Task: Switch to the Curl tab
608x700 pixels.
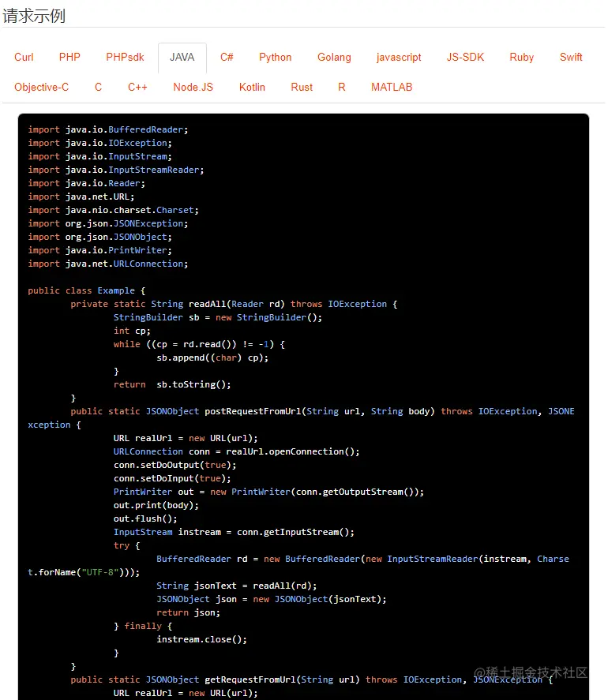Action: (24, 57)
